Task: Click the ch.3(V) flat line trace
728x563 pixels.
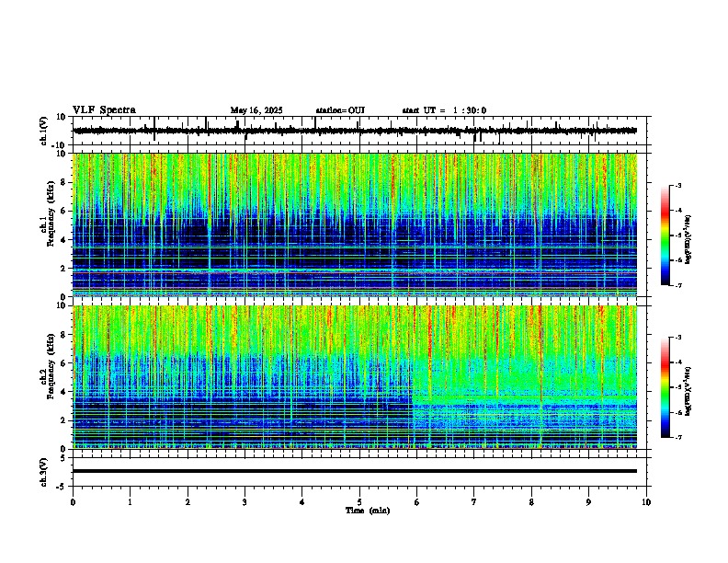Action: click(x=355, y=471)
